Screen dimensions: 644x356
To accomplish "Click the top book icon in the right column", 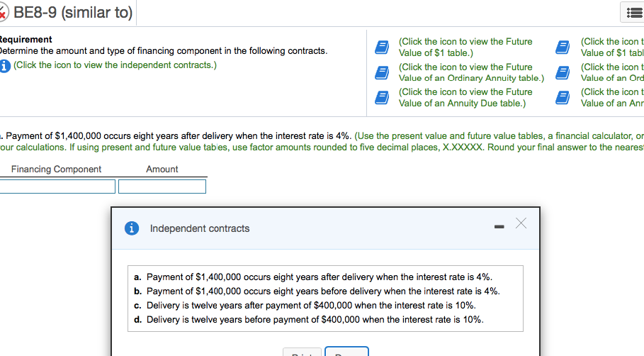I will coord(563,48).
